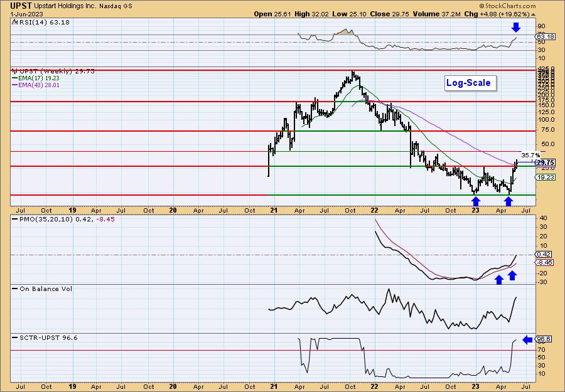Click the UPST (Weekly) 29.75 legend
The width and height of the screenshot is (565, 392).
click(57, 72)
